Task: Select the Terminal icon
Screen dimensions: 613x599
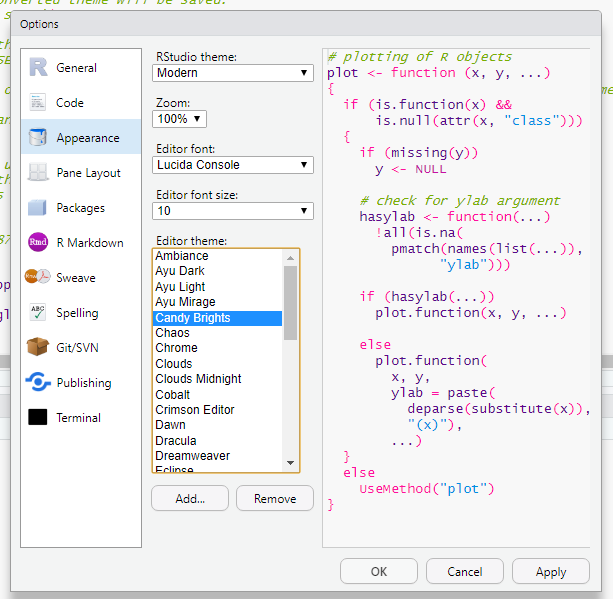Action: click(38, 418)
